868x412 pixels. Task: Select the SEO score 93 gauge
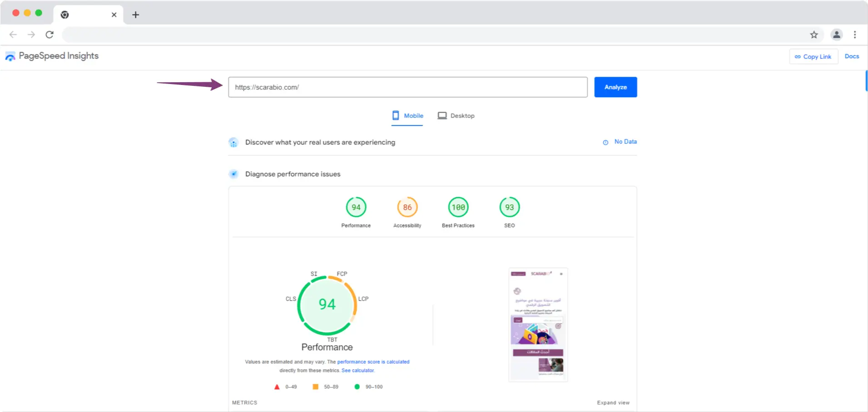click(509, 207)
